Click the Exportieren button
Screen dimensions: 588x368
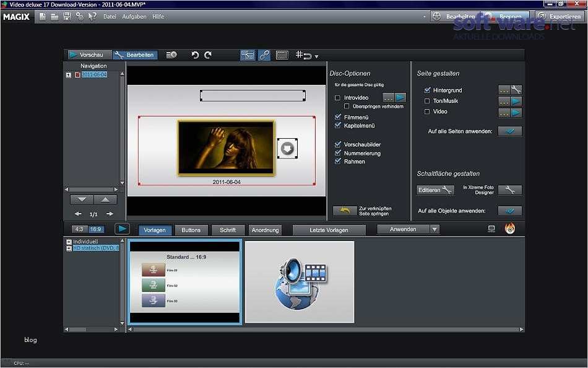click(x=559, y=17)
